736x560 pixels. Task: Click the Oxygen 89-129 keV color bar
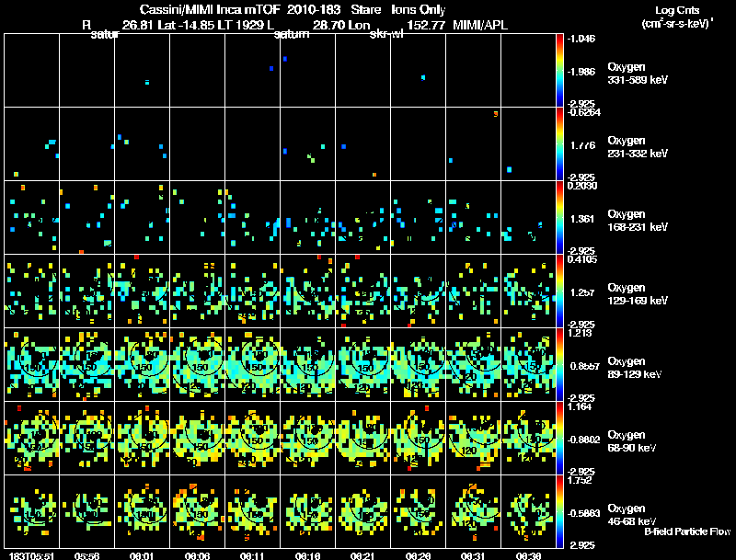click(559, 365)
